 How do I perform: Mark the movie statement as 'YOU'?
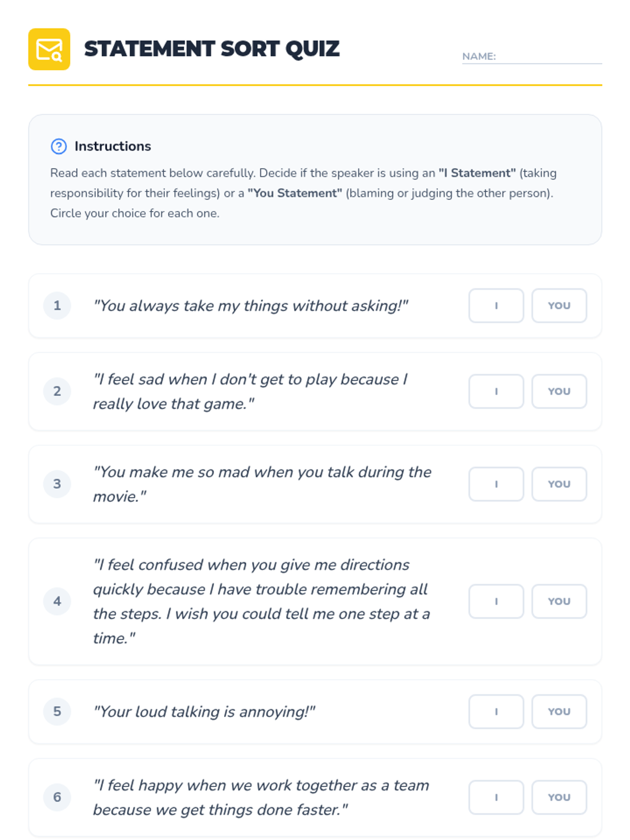coord(559,484)
